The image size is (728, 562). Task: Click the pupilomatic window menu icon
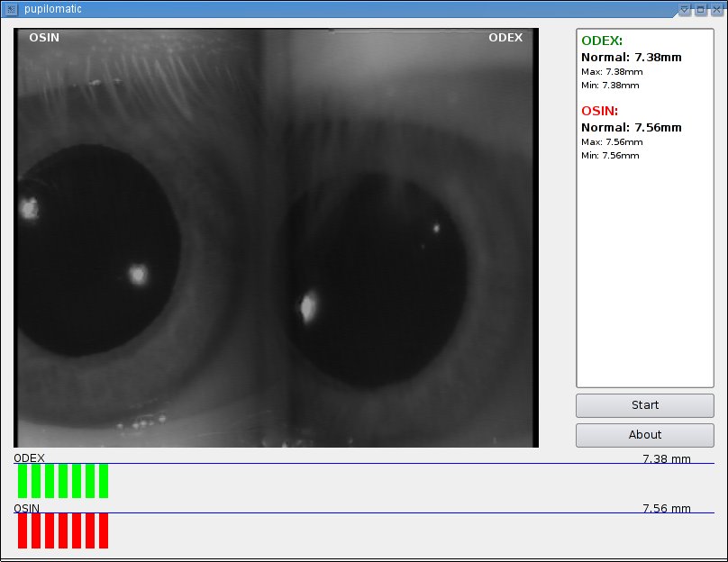(x=9, y=9)
